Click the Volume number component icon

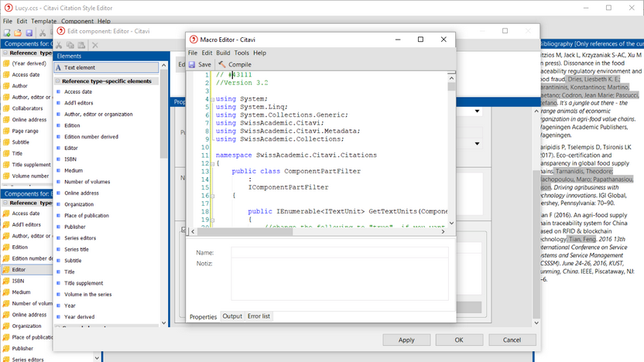tap(6, 176)
